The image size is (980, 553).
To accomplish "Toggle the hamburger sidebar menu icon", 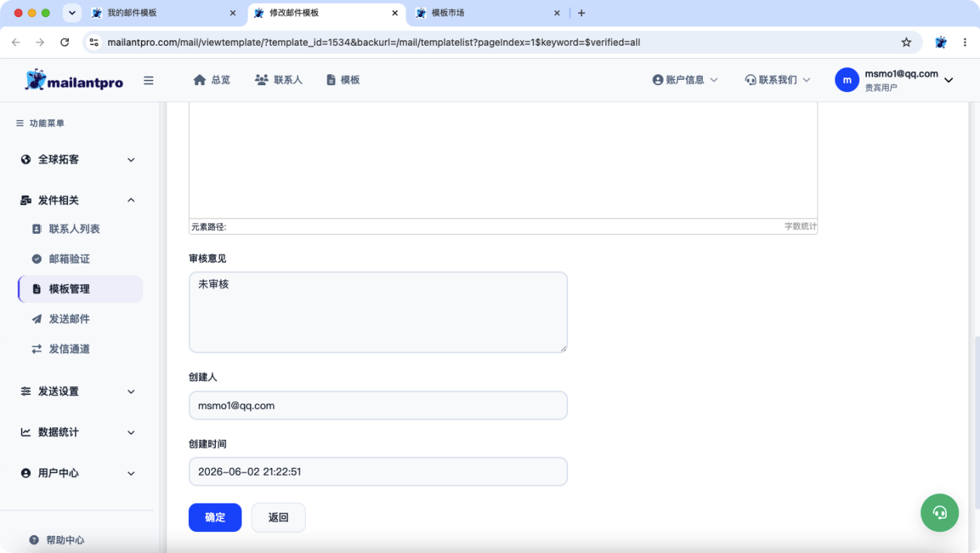I will point(149,80).
